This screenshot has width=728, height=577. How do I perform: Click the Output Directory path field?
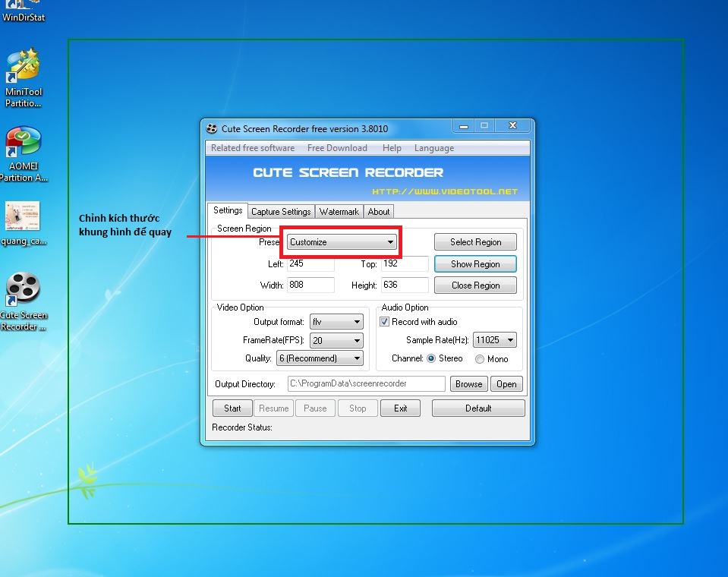[367, 384]
